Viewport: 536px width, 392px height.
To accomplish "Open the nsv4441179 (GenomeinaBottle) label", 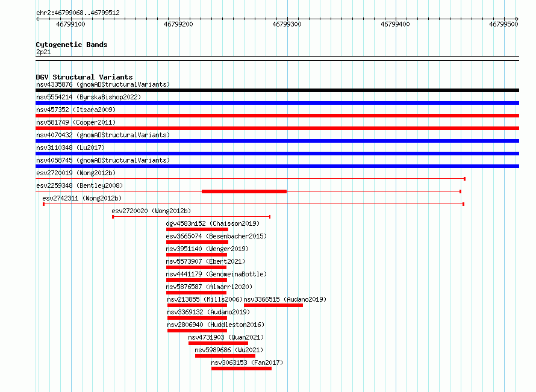I will [x=216, y=274].
